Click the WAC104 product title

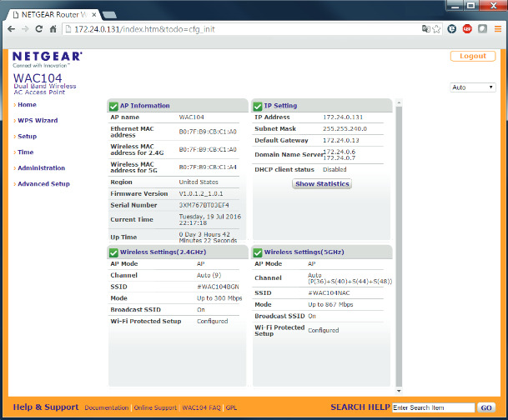[x=38, y=78]
